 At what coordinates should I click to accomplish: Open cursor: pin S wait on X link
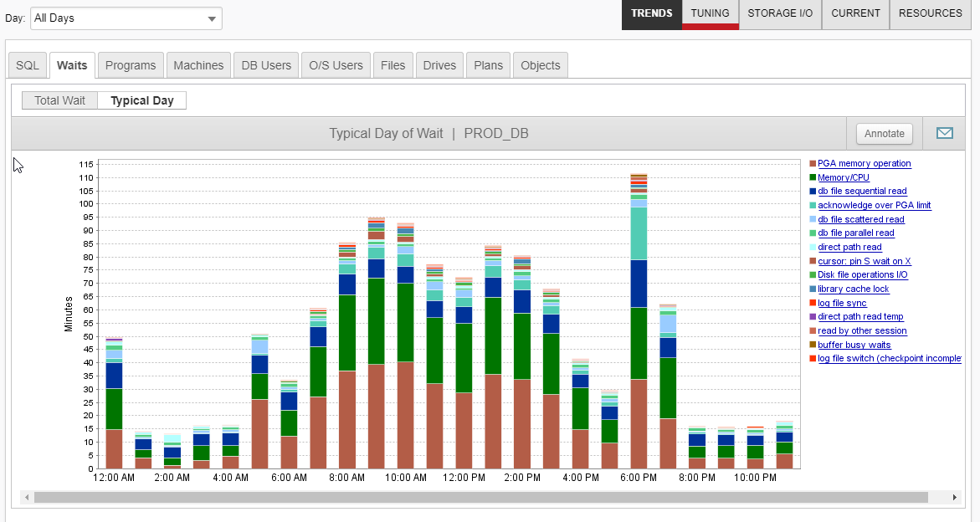point(865,261)
